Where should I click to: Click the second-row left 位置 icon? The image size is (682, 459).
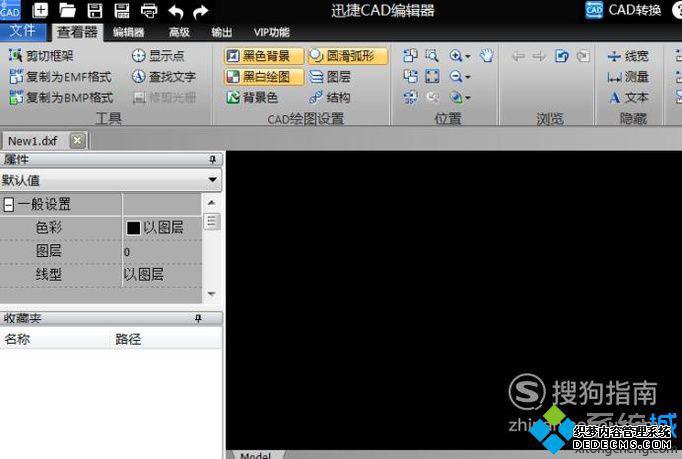pyautogui.click(x=410, y=77)
